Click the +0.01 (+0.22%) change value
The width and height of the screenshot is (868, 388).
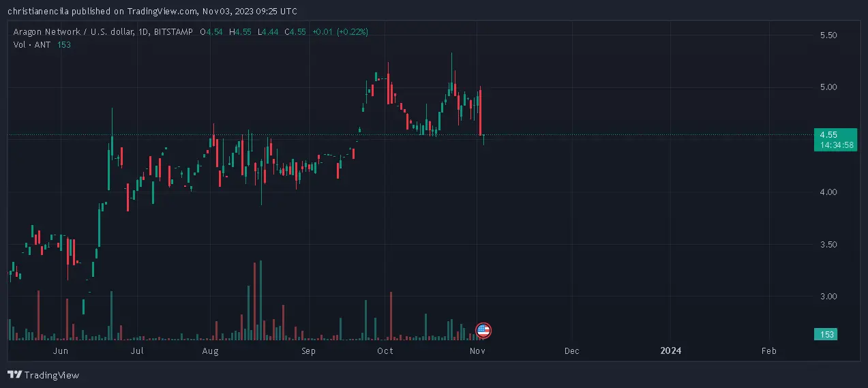[x=339, y=31]
